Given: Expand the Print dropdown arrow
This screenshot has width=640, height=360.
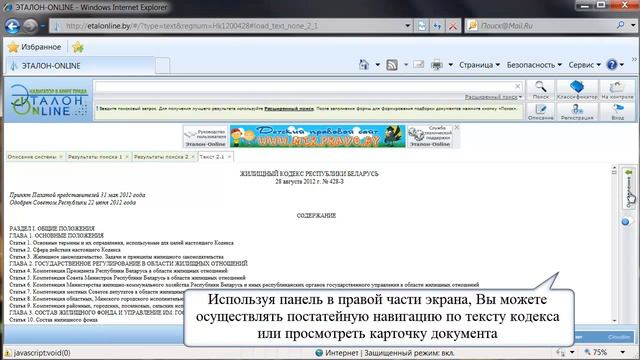Looking at the screenshot, I should pyautogui.click(x=451, y=64).
